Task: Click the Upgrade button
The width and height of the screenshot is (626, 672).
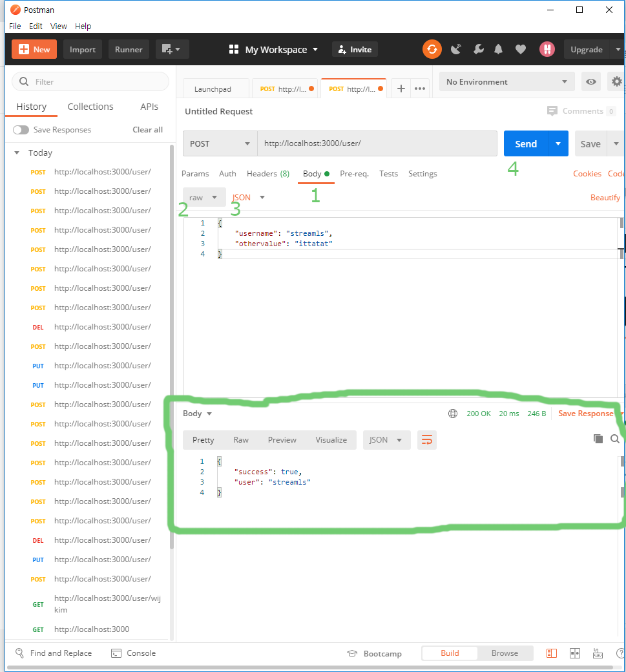Action: (587, 49)
